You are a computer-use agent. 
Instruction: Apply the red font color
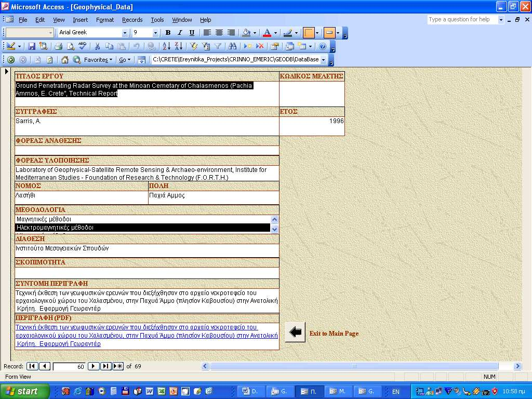coord(267,33)
